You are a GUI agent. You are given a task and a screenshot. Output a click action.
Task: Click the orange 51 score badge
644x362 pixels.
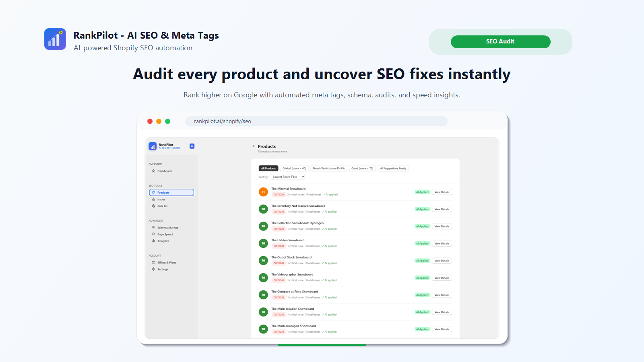click(263, 192)
